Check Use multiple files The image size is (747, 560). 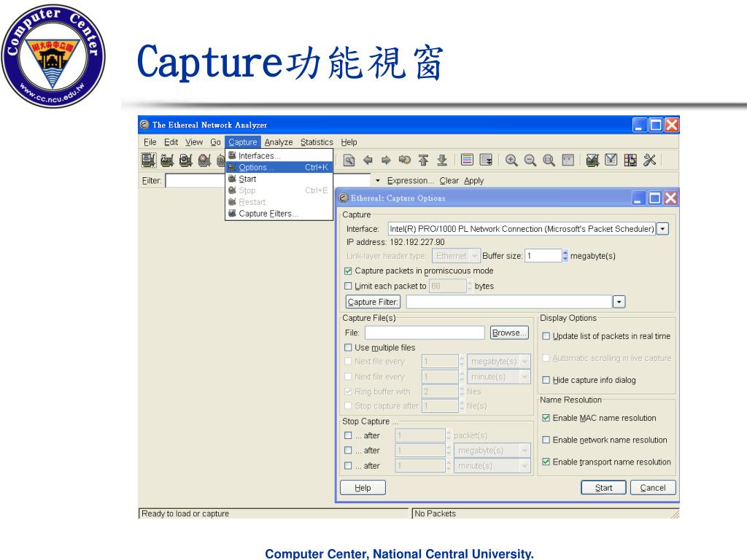pyautogui.click(x=348, y=348)
